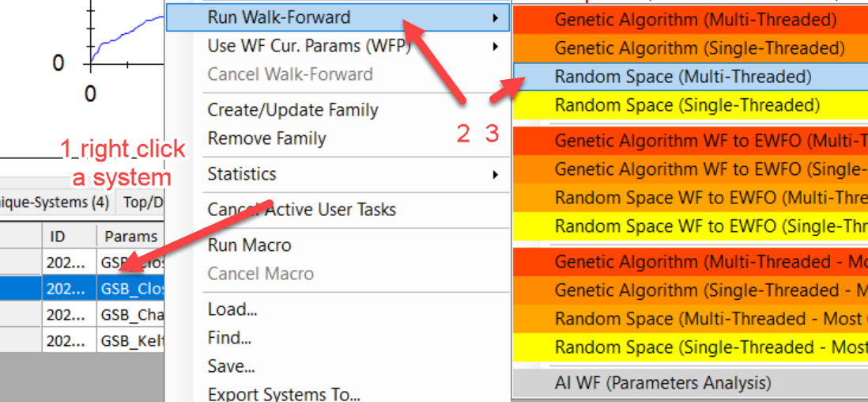The height and width of the screenshot is (402, 868).
Task: Choose Find... in the context menu
Action: 229,338
